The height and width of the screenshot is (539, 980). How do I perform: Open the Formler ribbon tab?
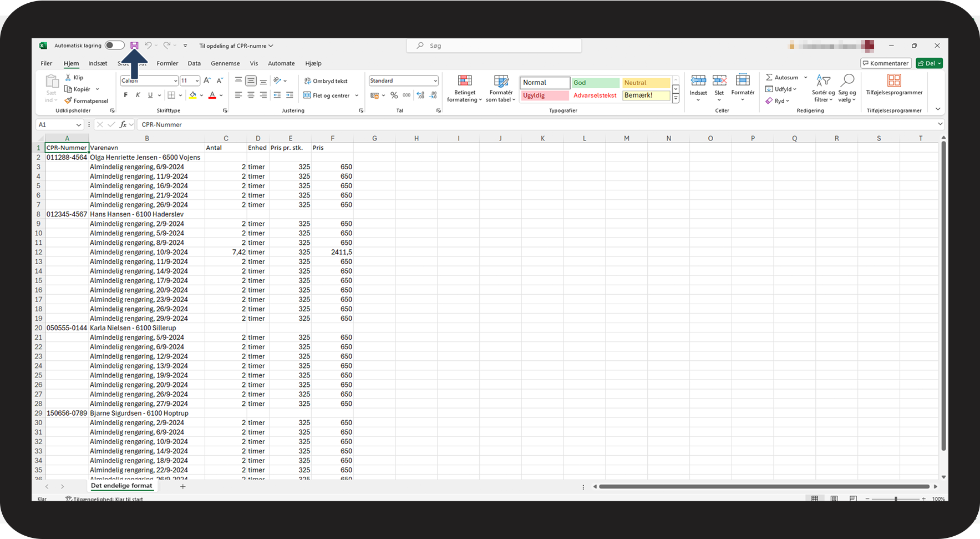tap(167, 63)
